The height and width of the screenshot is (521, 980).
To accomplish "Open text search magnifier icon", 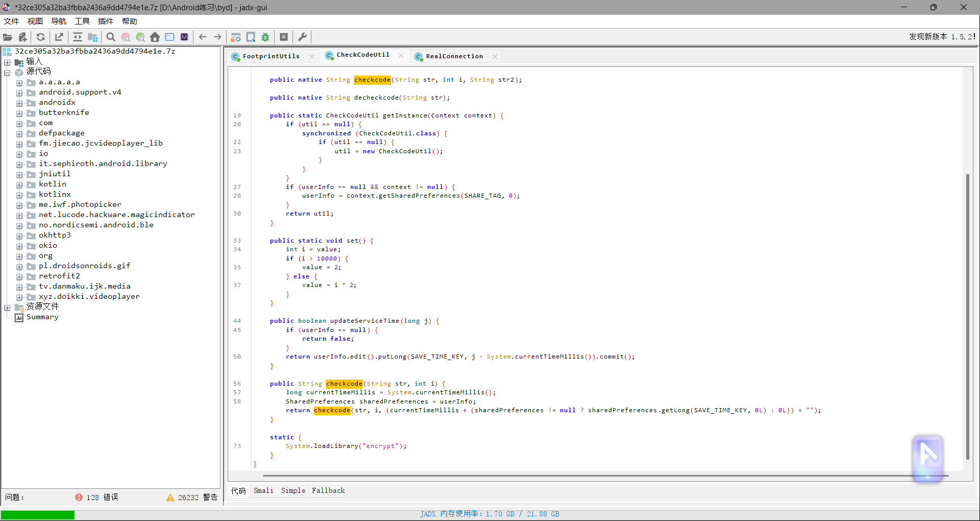I will click(111, 37).
